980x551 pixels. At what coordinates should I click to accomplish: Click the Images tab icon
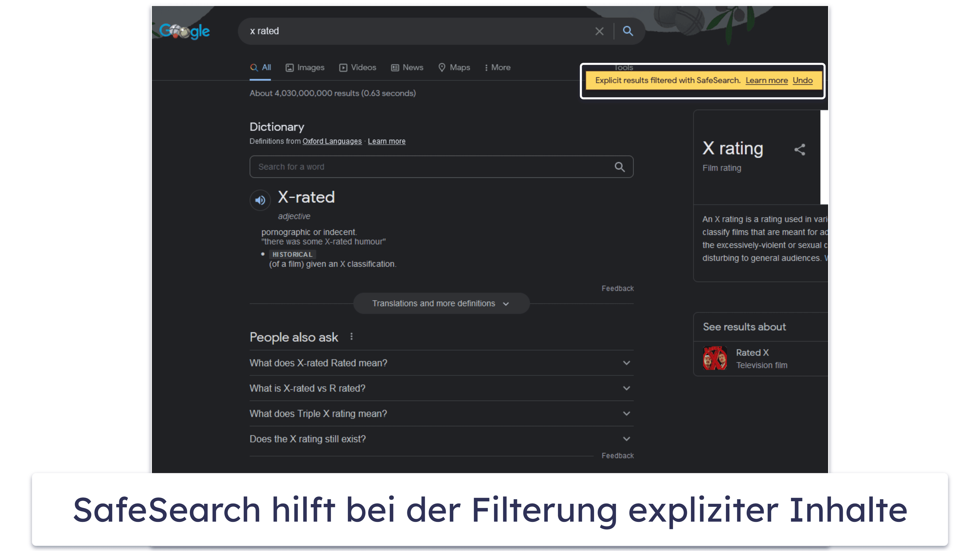click(x=290, y=67)
